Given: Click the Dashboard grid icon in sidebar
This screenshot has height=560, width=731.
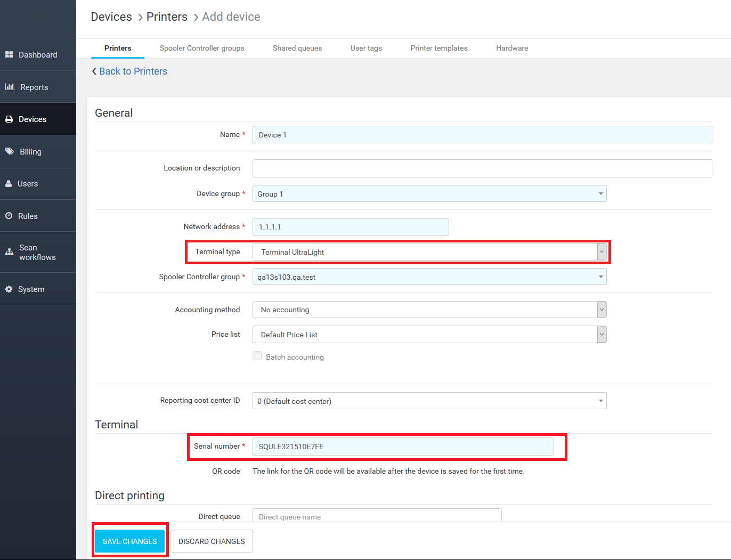Looking at the screenshot, I should pyautogui.click(x=9, y=55).
